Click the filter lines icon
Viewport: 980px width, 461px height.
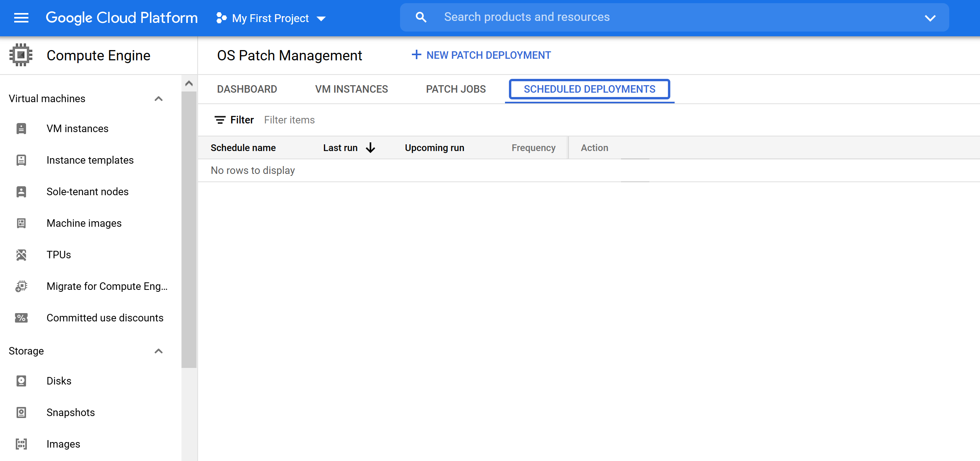[220, 120]
